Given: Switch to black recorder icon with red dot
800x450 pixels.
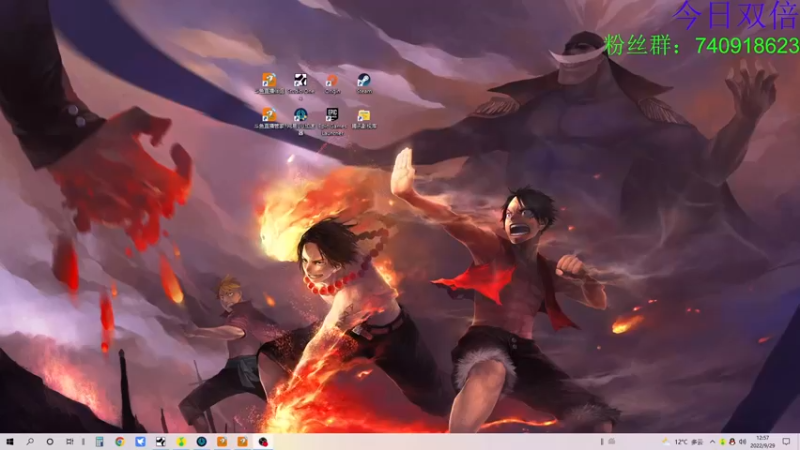Looking at the screenshot, I should tap(263, 442).
